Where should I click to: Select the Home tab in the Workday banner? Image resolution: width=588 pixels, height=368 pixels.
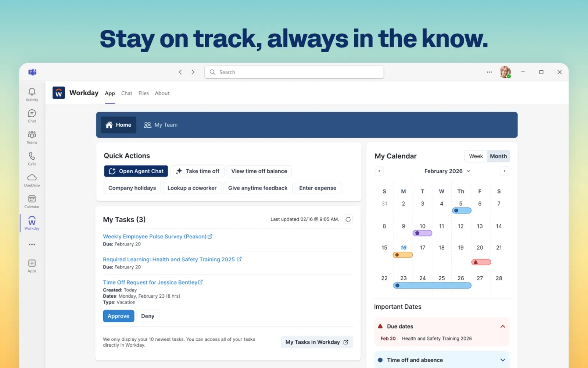pyautogui.click(x=118, y=125)
